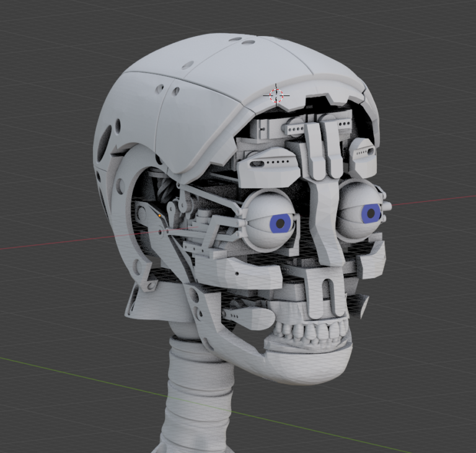
Task: Click the two small holes atop the skull
Action: 241,41
